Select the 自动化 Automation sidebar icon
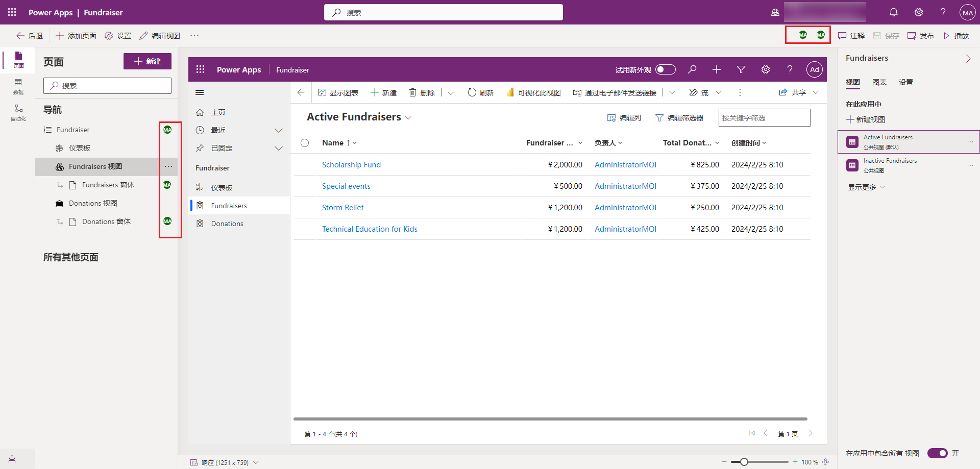980x469 pixels. [x=18, y=113]
